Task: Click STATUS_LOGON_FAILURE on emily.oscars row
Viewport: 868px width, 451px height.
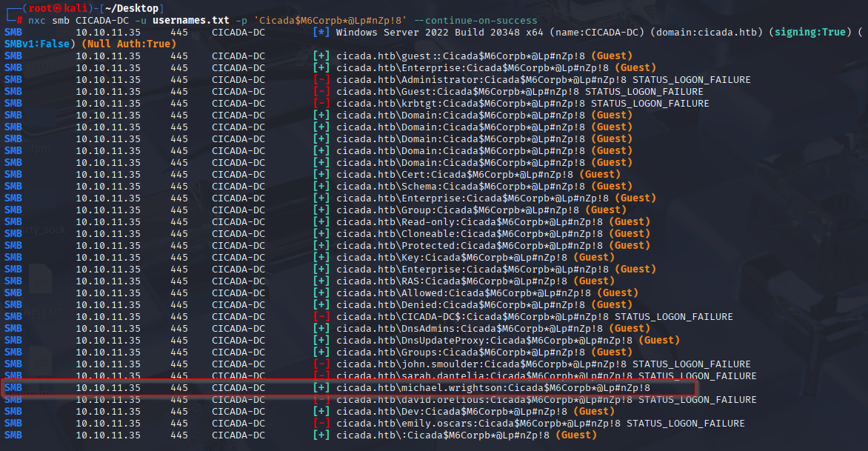Action: pyautogui.click(x=685, y=424)
